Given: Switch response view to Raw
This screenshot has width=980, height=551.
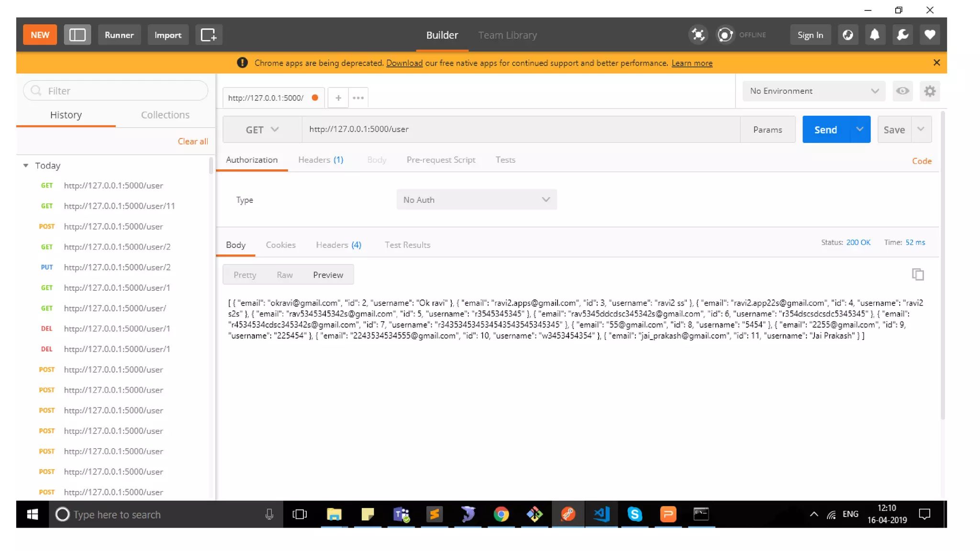Looking at the screenshot, I should 284,275.
